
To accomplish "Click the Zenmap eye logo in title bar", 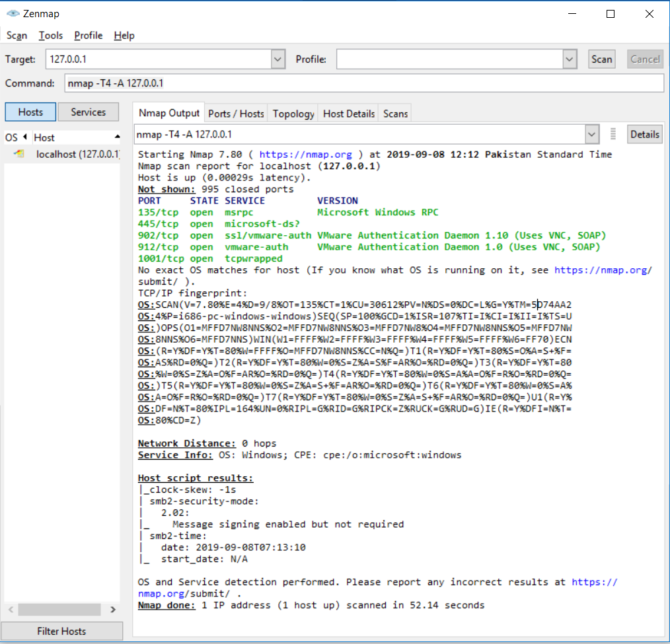I will 12,13.
